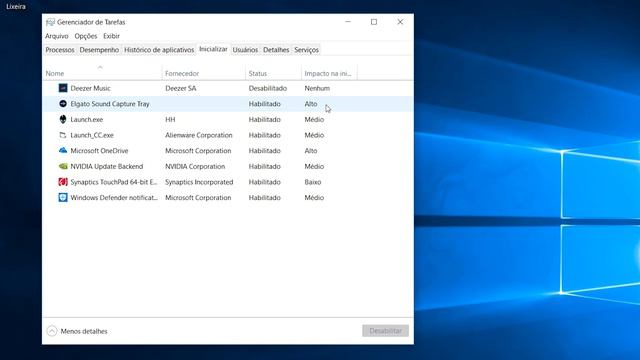Select the Launch_CC.exe entry name
This screenshot has height=360, width=640.
92,135
